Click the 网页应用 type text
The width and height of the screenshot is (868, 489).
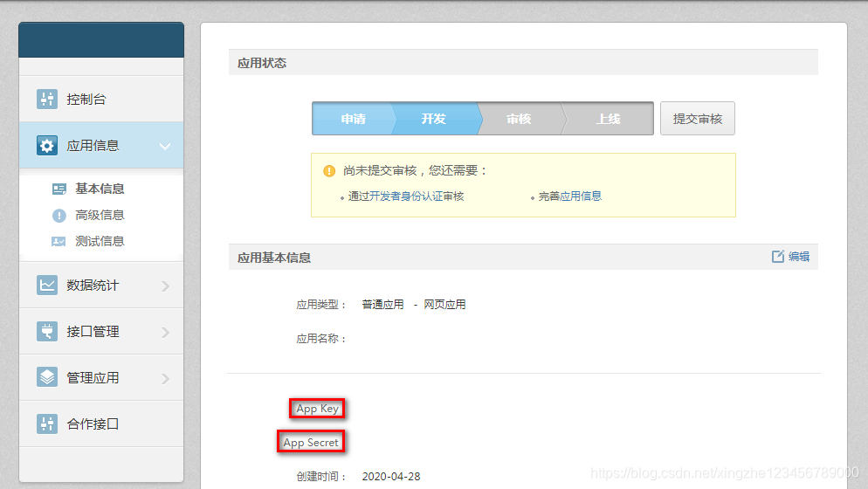[444, 305]
